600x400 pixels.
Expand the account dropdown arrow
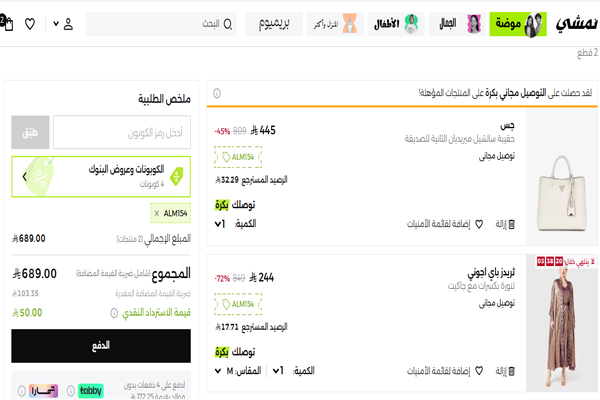[x=56, y=24]
